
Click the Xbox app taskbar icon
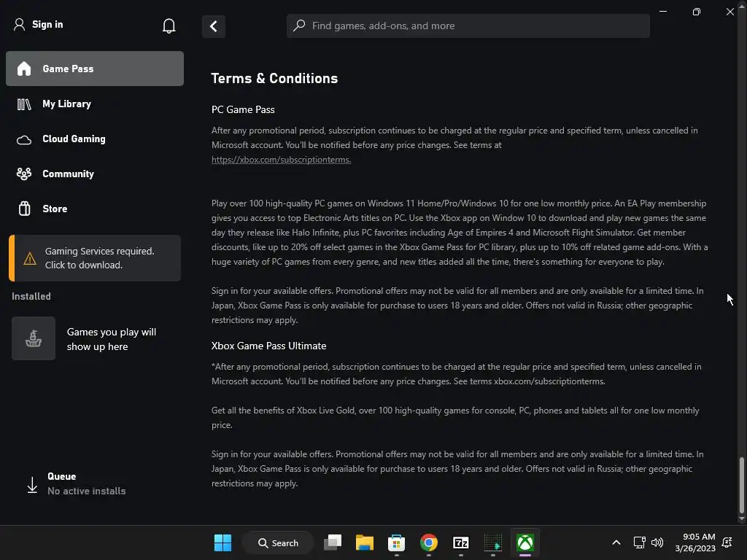[x=525, y=542]
